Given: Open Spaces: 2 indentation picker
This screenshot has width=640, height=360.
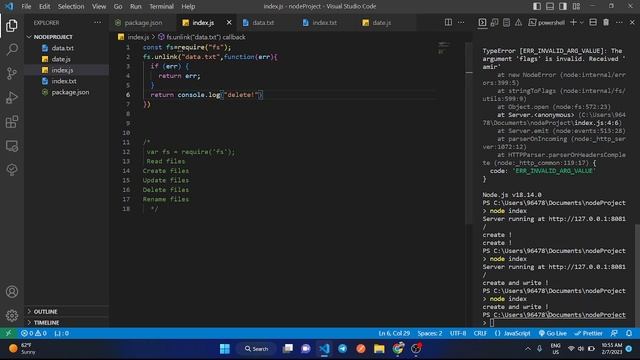Looking at the screenshot, I should click(429, 333).
